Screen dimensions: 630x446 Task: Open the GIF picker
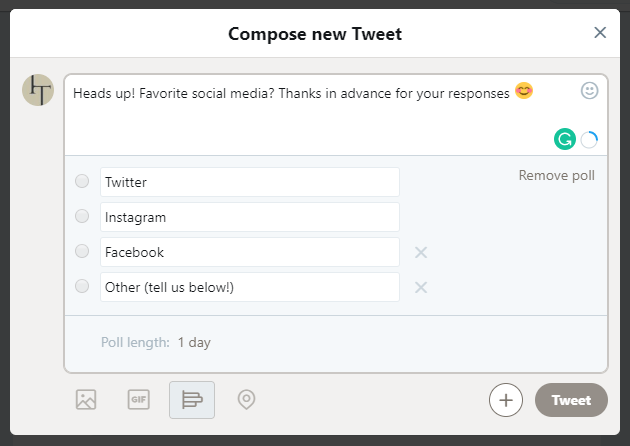pos(139,399)
